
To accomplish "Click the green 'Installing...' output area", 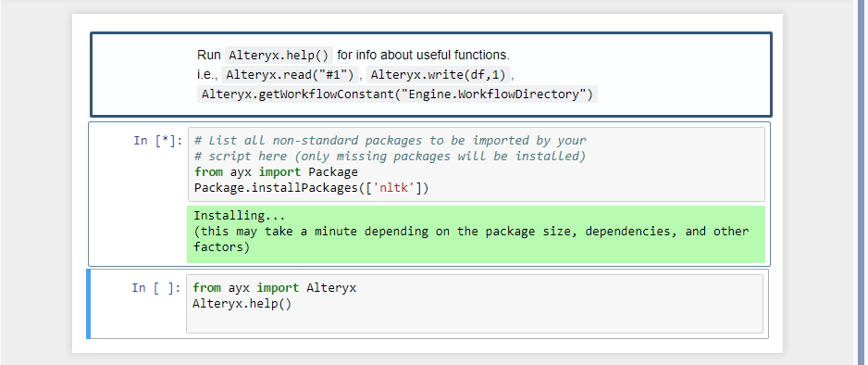I will pos(476,234).
